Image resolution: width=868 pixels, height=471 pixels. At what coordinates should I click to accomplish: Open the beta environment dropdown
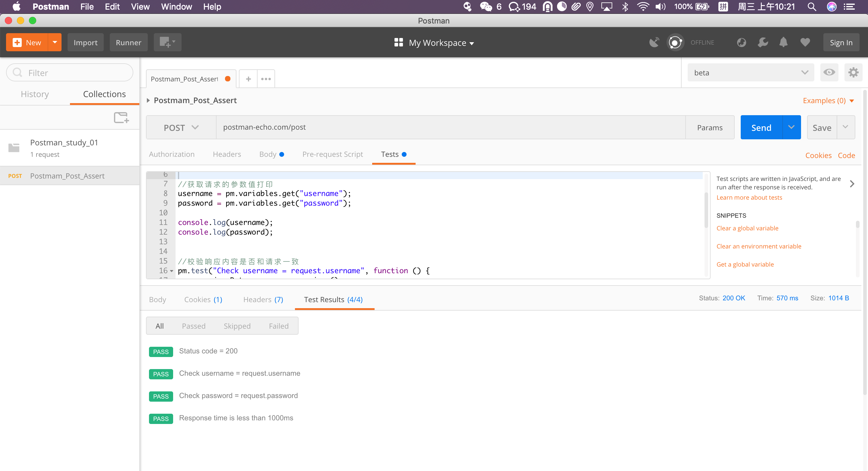[x=751, y=73]
